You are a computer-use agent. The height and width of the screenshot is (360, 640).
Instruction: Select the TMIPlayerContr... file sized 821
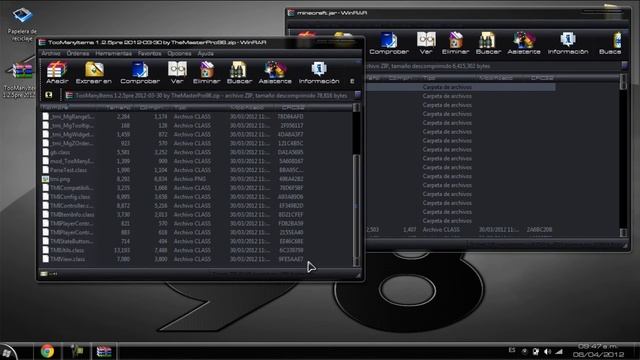pos(72,223)
